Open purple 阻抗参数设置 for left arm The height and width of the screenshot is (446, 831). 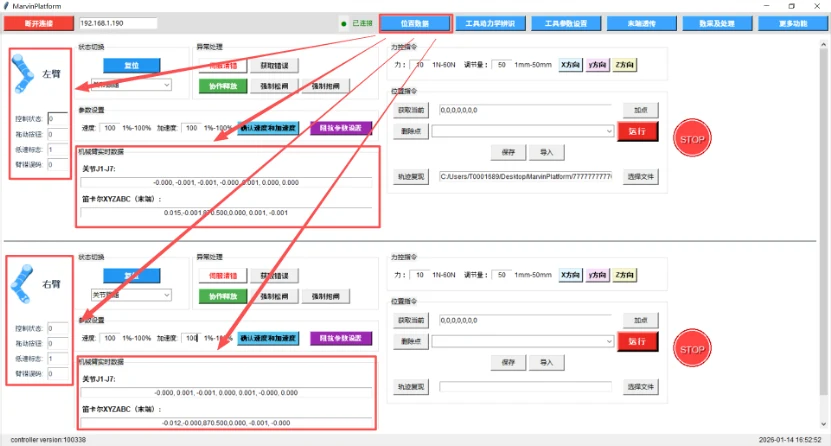(341, 128)
